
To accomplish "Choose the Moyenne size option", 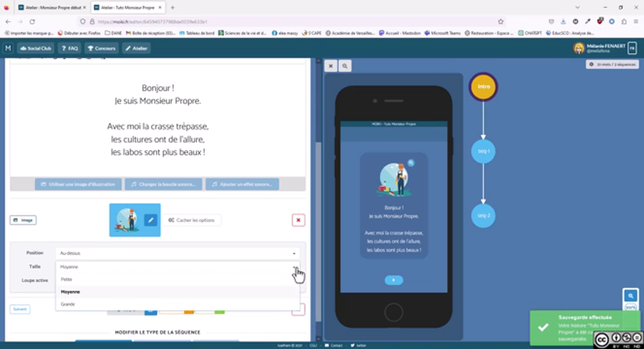I will click(x=70, y=292).
